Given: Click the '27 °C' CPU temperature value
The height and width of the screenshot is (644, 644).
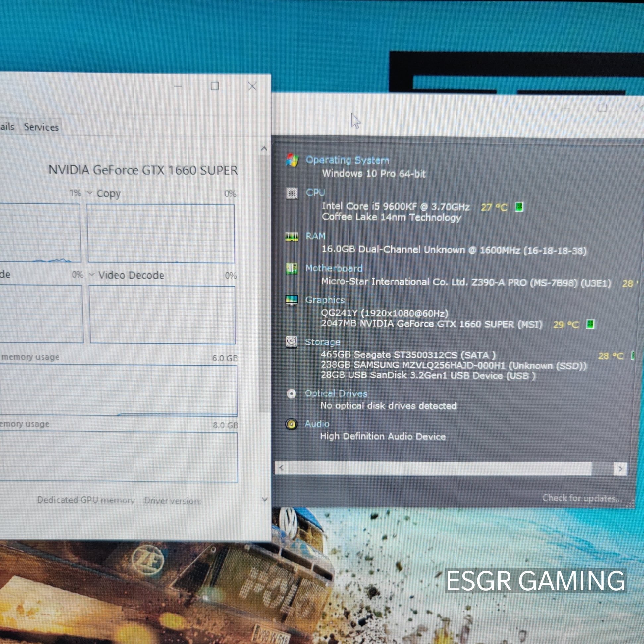Looking at the screenshot, I should 494,207.
